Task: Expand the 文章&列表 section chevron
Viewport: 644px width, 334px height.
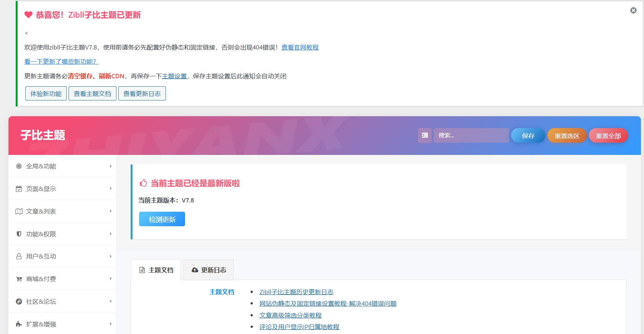Action: tap(110, 211)
